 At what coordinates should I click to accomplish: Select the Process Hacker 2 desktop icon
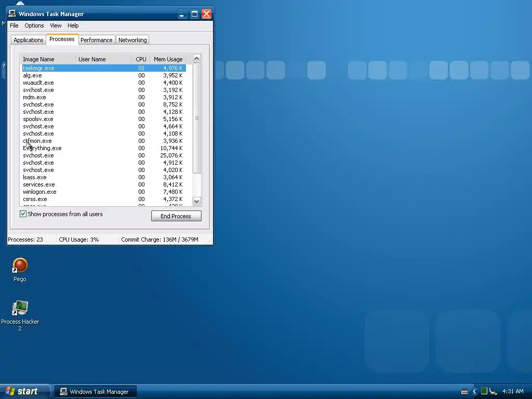coord(20,309)
